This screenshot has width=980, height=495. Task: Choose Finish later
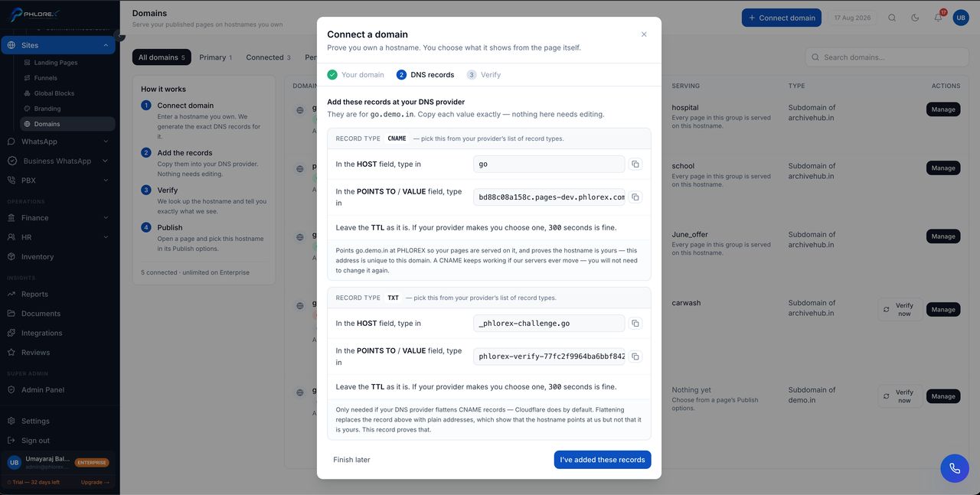pyautogui.click(x=351, y=460)
